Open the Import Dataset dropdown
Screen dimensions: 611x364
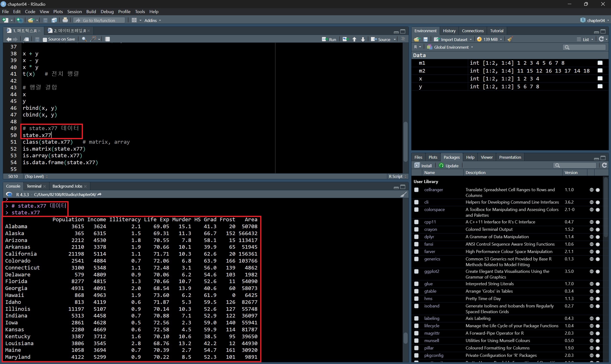453,39
